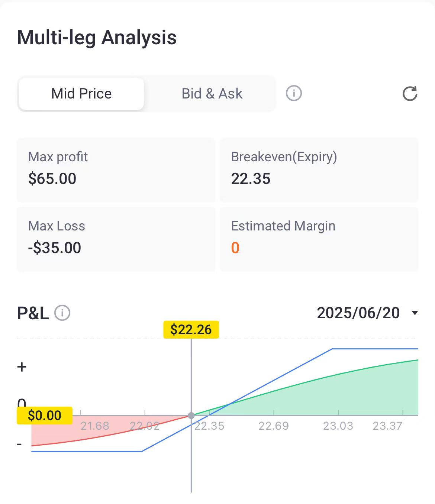Click the gray price marker dot on chart
This screenshot has width=435, height=504.
coord(191,416)
